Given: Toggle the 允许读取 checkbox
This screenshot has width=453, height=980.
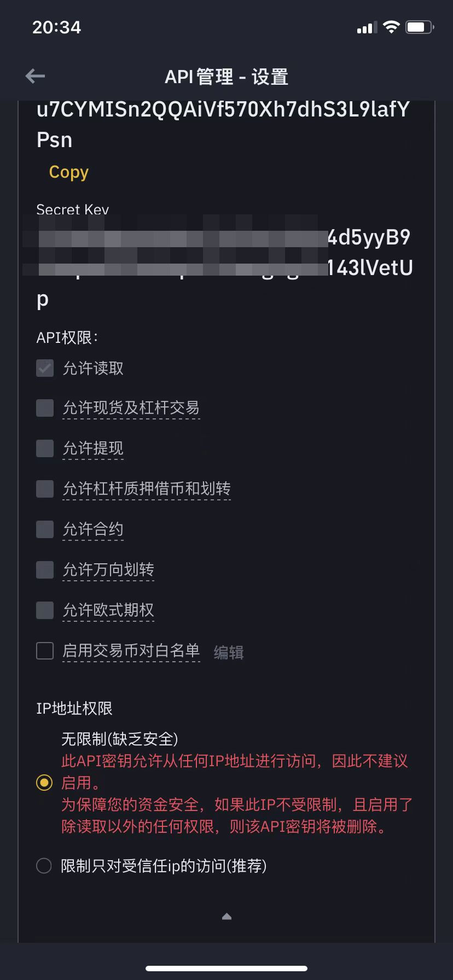Looking at the screenshot, I should [x=45, y=368].
